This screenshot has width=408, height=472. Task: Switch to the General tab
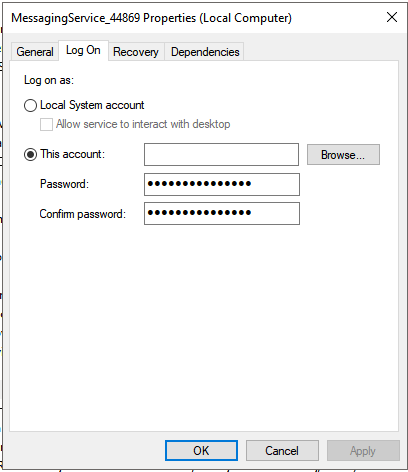pyautogui.click(x=35, y=52)
